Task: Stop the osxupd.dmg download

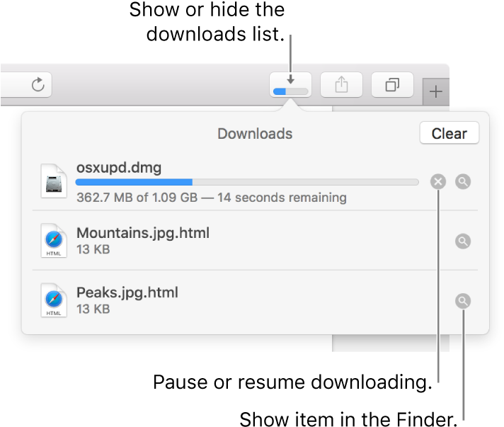Action: click(438, 182)
